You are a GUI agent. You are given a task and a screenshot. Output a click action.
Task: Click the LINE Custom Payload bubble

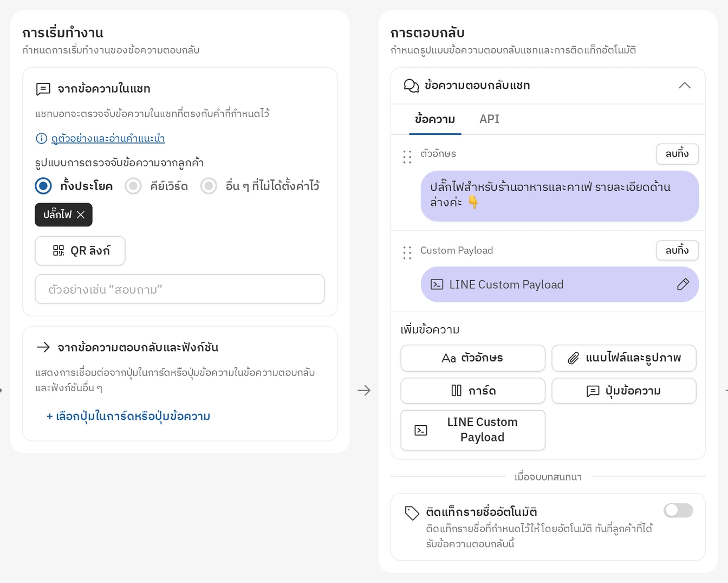[560, 284]
